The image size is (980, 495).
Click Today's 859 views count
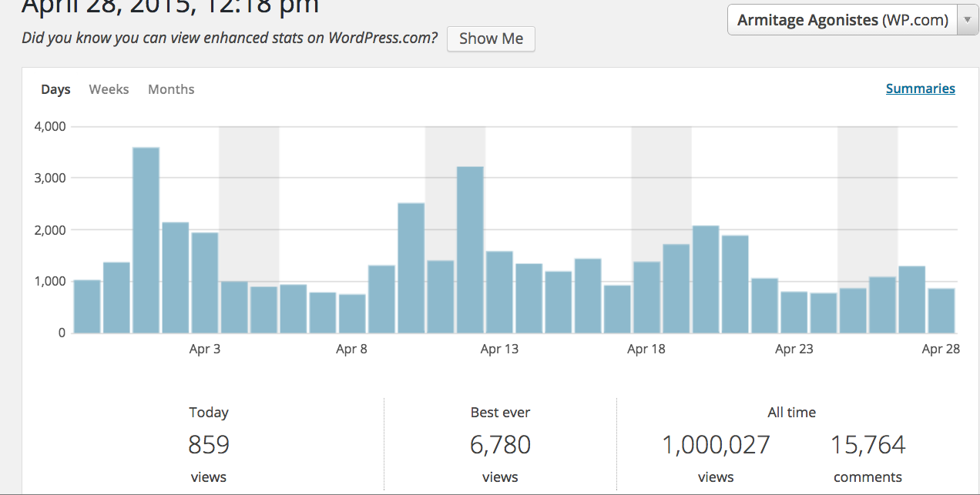209,445
